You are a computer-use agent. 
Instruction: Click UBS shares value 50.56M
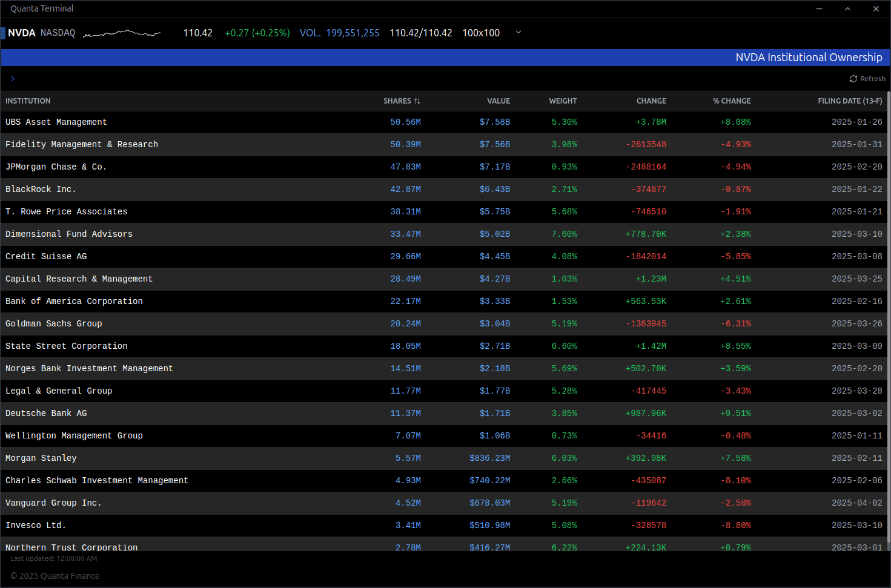click(x=405, y=122)
